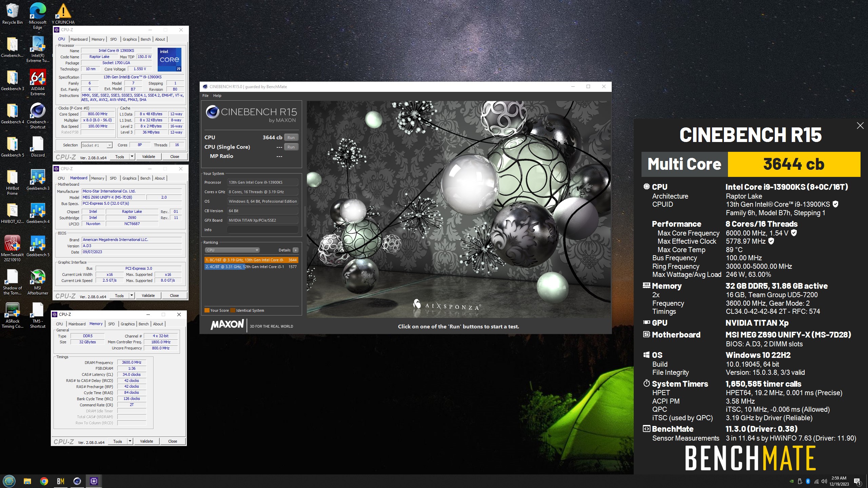Select Memory tab in top CPU-Z window
The width and height of the screenshot is (868, 488).
tap(98, 39)
